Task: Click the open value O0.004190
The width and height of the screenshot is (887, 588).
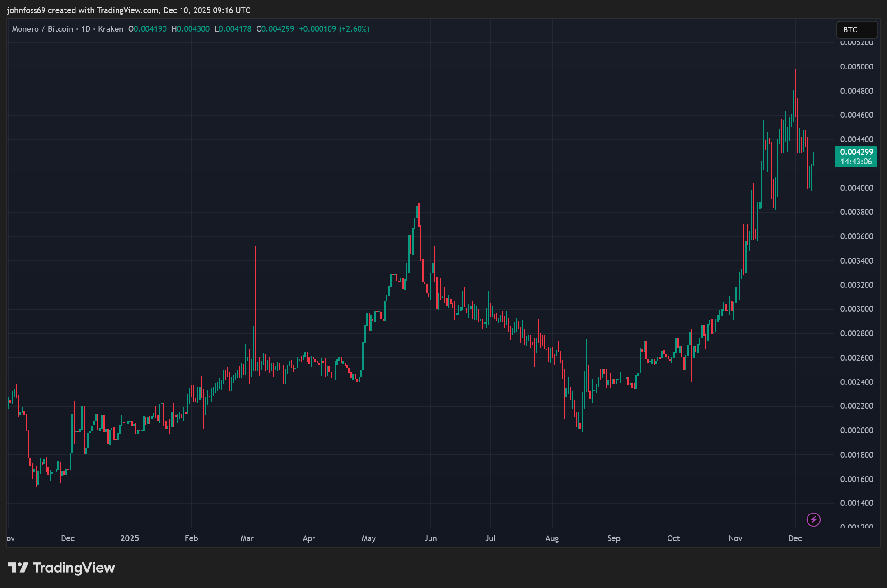Action: [x=148, y=29]
